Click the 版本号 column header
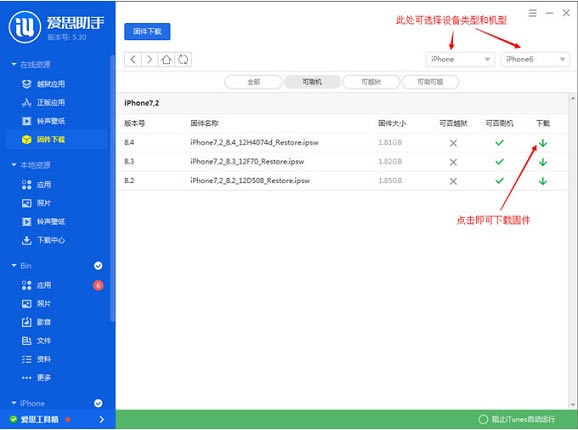This screenshot has width=578, height=430. point(134,123)
